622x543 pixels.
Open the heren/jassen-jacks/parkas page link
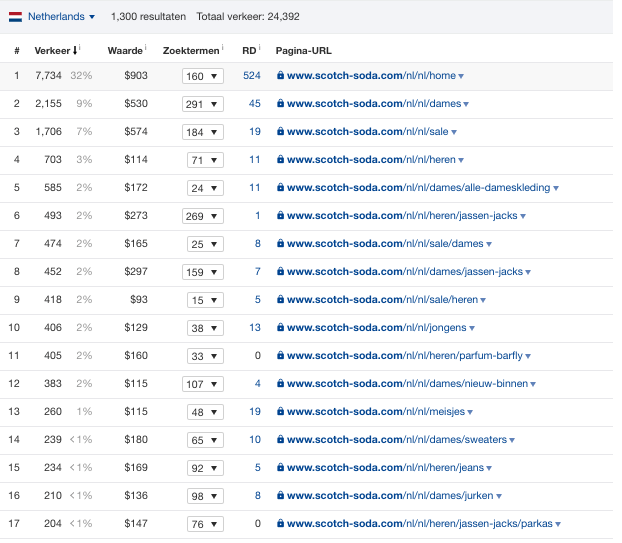420,523
